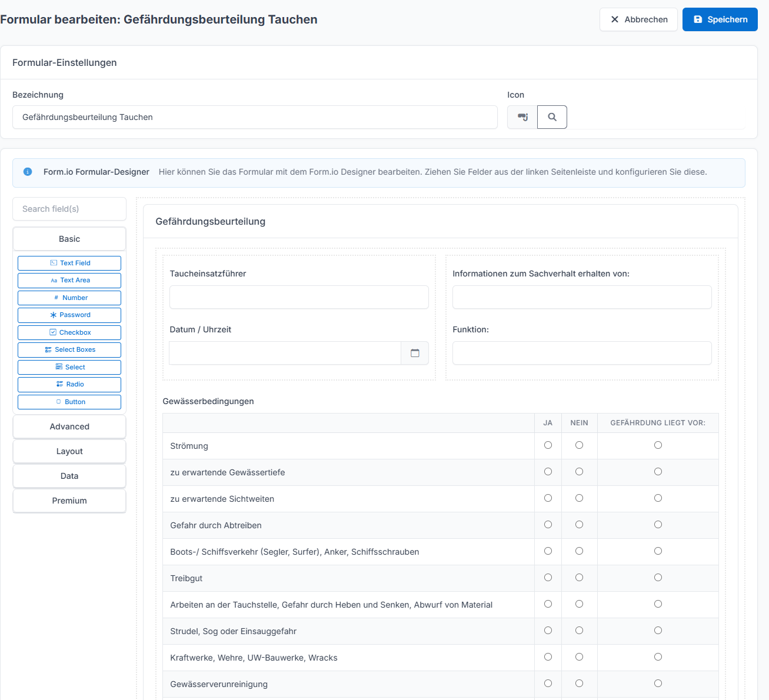Expand the Data component group

69,476
